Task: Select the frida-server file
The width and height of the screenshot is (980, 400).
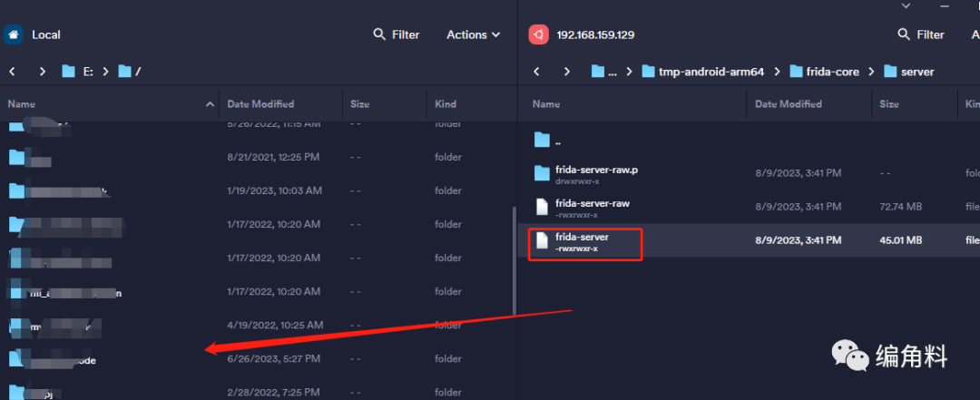Action: [x=749, y=240]
